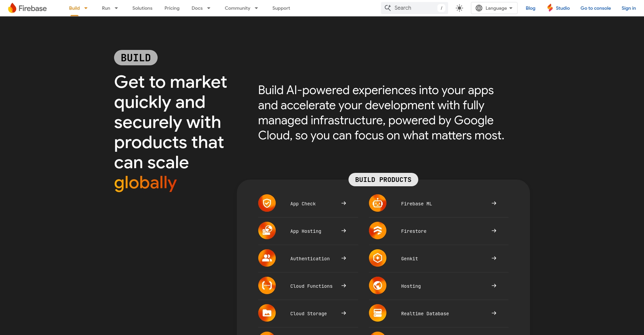The height and width of the screenshot is (335, 644).
Task: Open the Studio link
Action: [563, 8]
